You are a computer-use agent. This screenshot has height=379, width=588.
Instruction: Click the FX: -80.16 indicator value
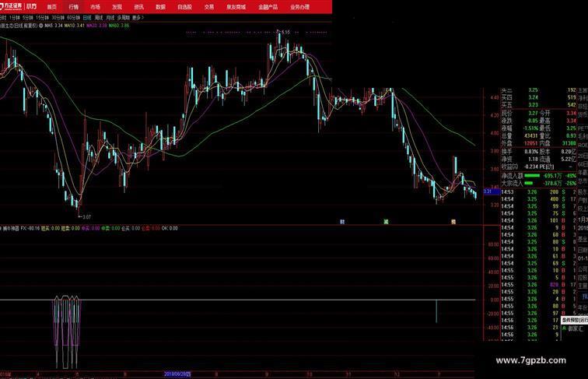[30, 228]
